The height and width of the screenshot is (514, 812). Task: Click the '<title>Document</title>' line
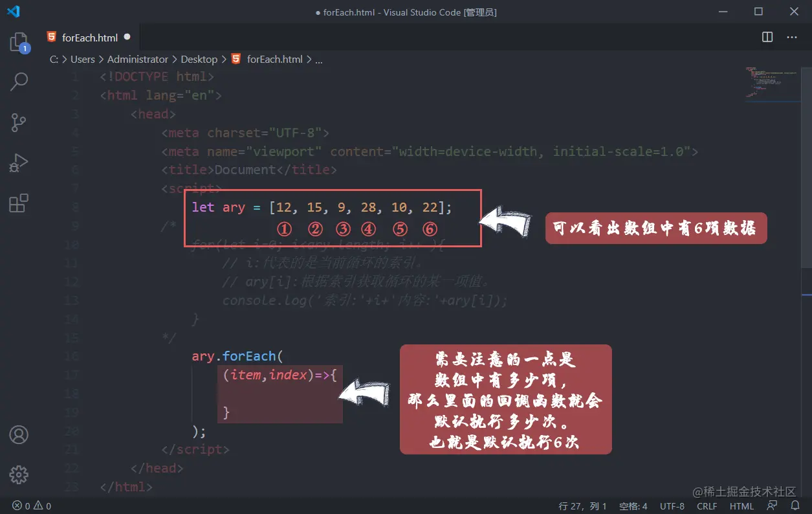(x=249, y=170)
